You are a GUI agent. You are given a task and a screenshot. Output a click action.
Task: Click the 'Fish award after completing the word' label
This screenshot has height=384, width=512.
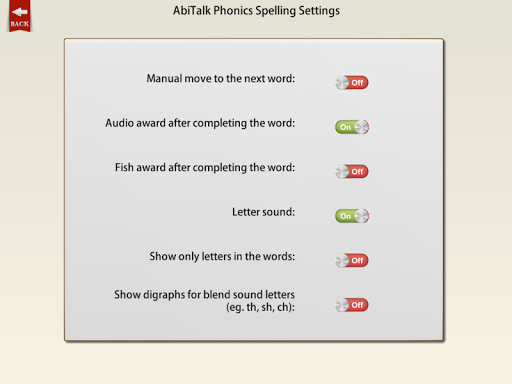click(205, 168)
